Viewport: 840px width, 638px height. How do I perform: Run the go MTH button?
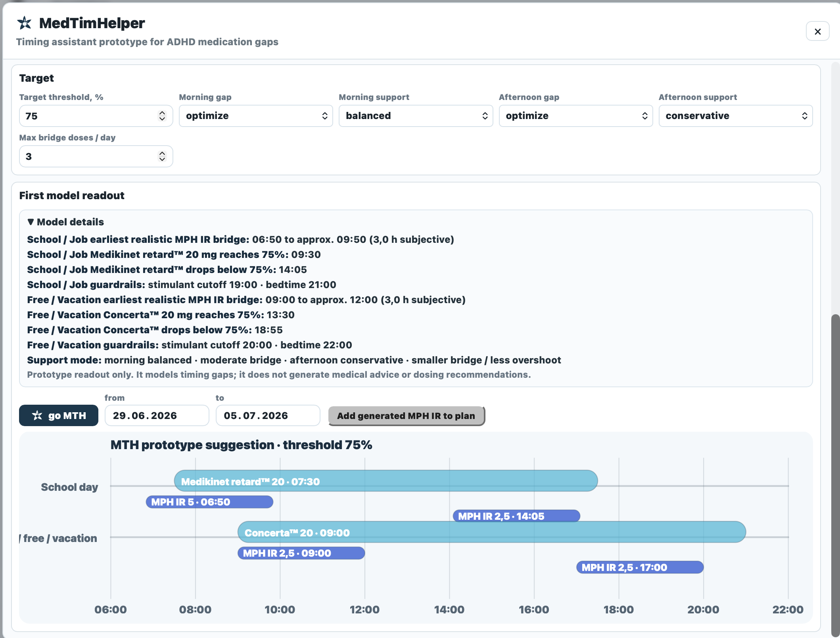pos(59,415)
